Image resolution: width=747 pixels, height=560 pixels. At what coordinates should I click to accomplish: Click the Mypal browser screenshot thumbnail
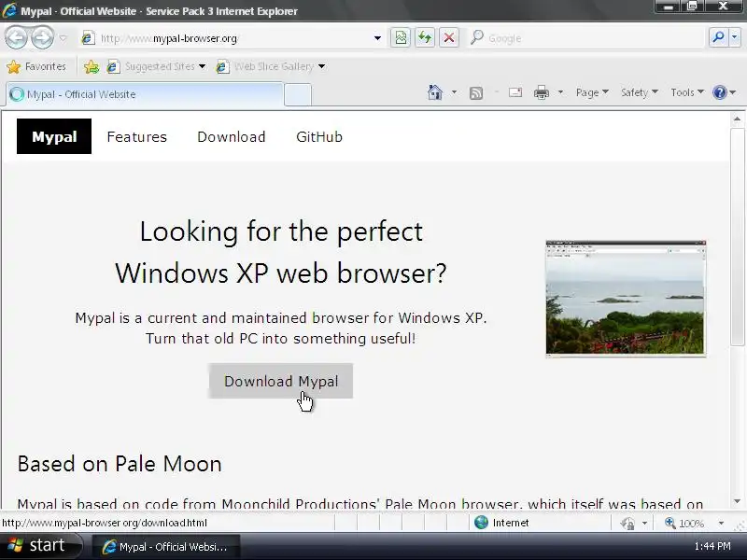pos(626,299)
